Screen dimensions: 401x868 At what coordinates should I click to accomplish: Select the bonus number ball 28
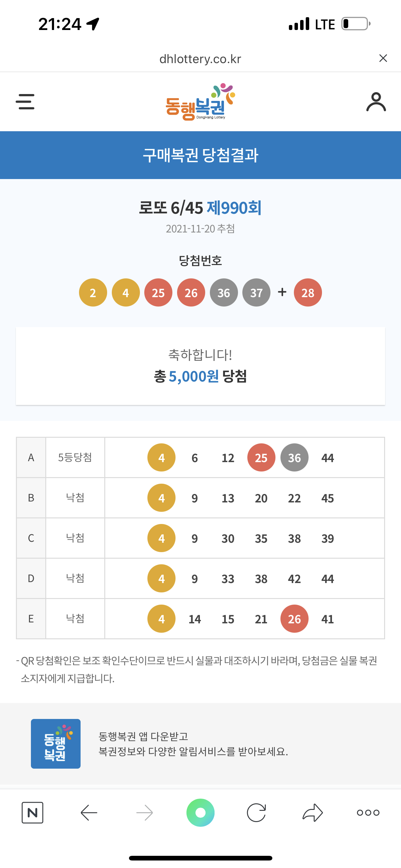click(x=308, y=292)
